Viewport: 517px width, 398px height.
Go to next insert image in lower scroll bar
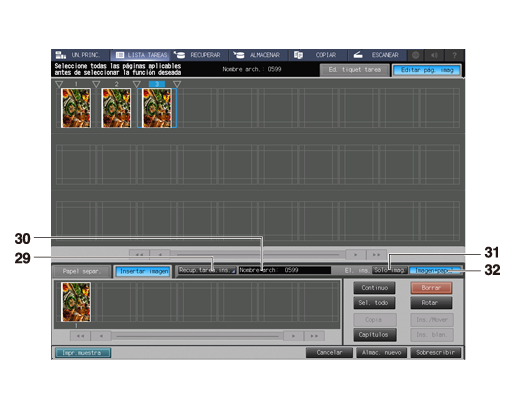(293, 336)
